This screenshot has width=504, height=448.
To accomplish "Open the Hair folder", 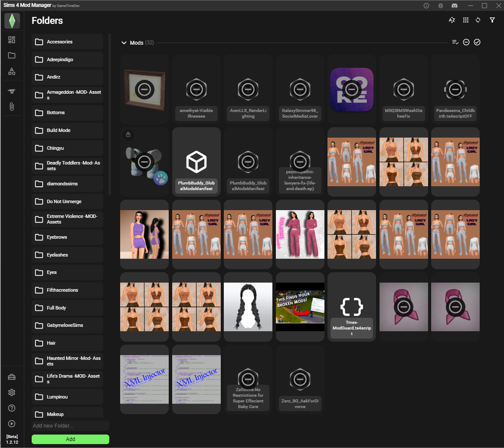I will click(68, 343).
